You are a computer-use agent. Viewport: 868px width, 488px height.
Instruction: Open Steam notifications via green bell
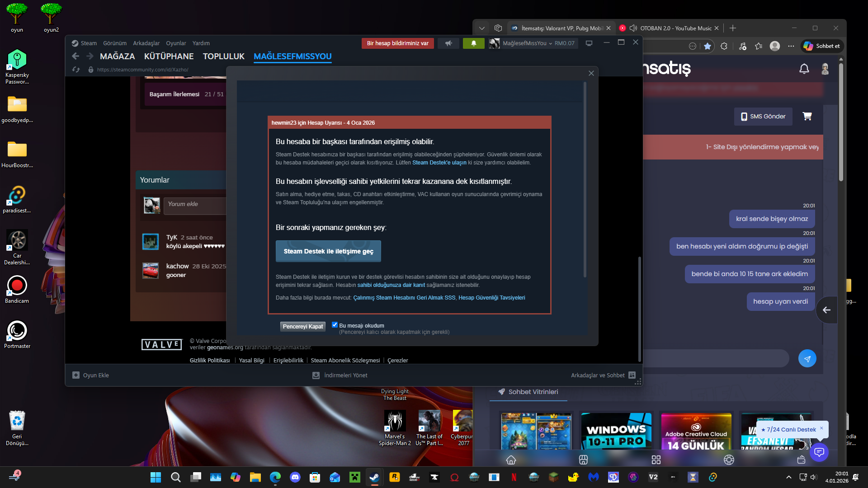pyautogui.click(x=473, y=43)
